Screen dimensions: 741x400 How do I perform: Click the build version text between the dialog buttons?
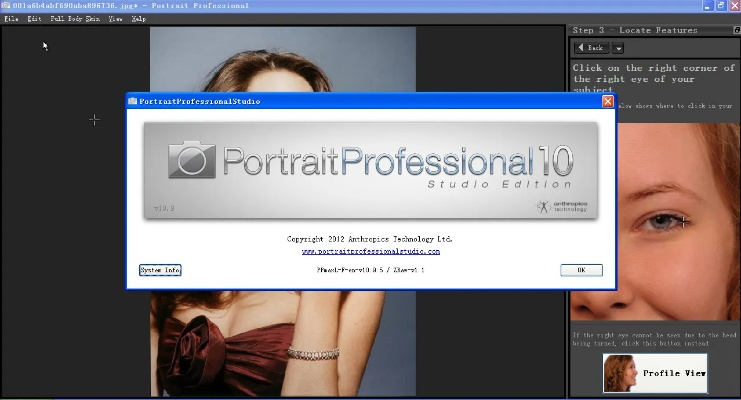coord(370,270)
